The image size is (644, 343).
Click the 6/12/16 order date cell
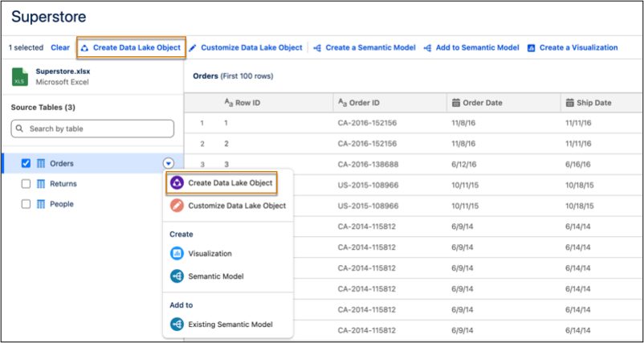[463, 165]
